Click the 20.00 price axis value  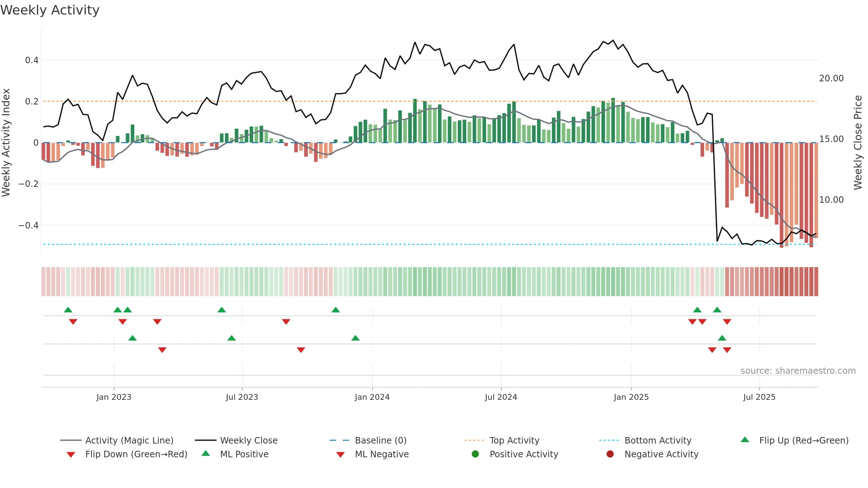point(831,78)
